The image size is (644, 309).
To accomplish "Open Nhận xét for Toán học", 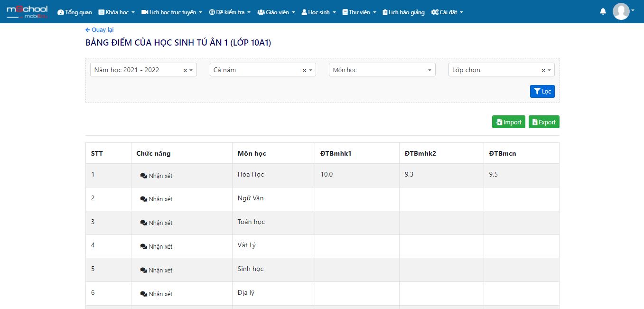I will pos(157,223).
